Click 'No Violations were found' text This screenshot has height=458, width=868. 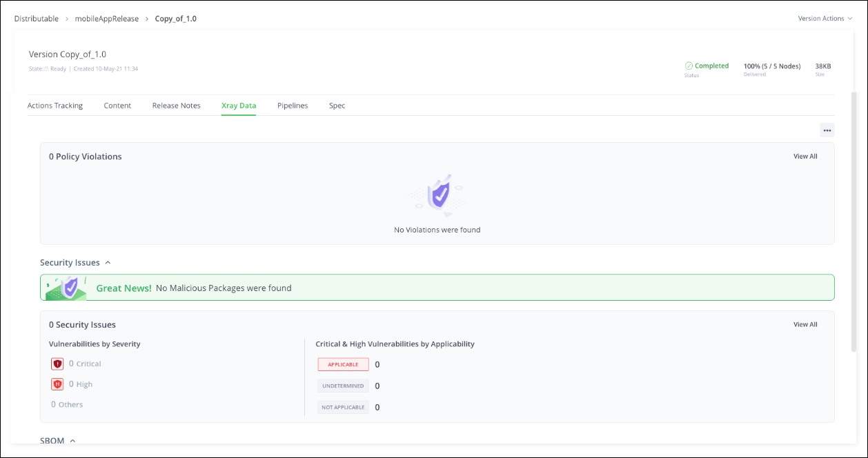(x=437, y=230)
